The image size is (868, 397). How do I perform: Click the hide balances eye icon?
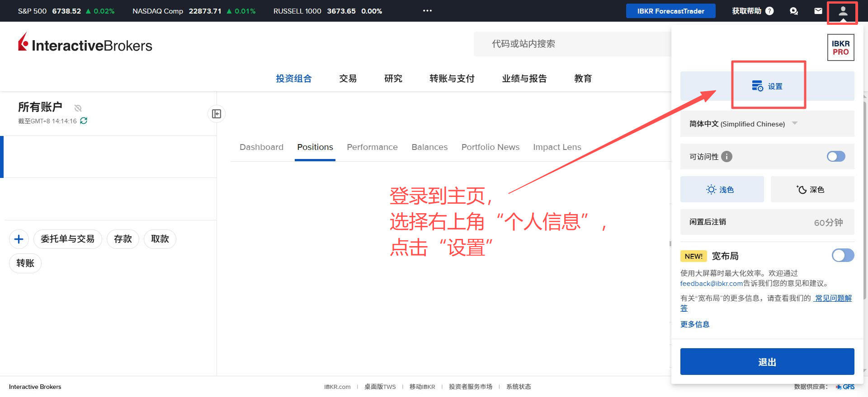coord(78,108)
